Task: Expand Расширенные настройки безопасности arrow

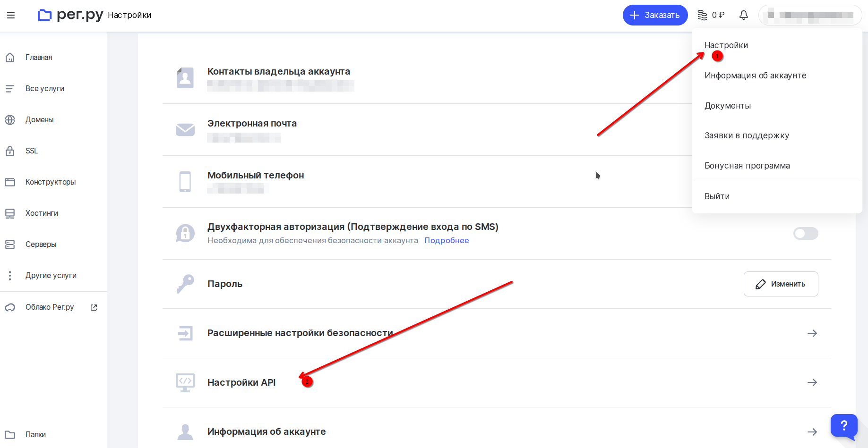Action: (812, 333)
